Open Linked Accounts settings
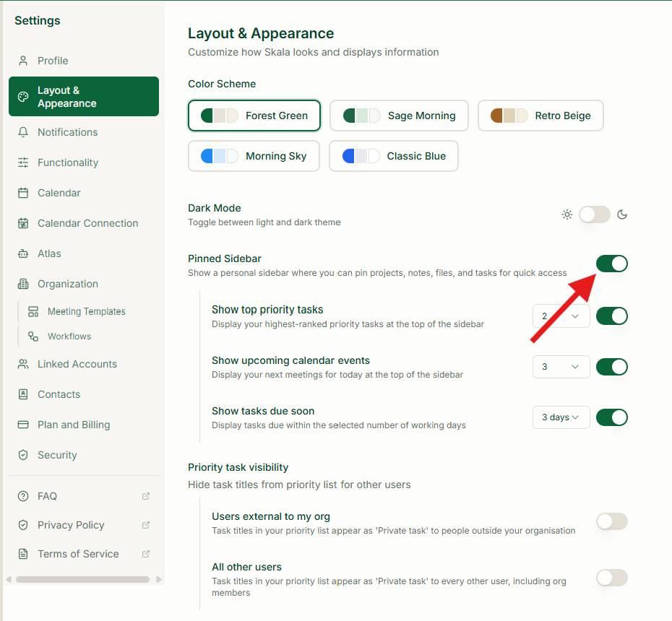 tap(84, 364)
